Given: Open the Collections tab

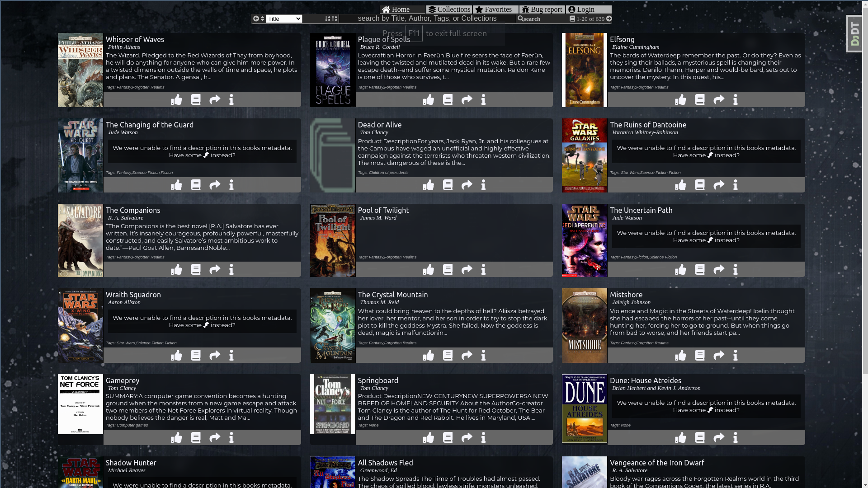Looking at the screenshot, I should click(x=449, y=9).
